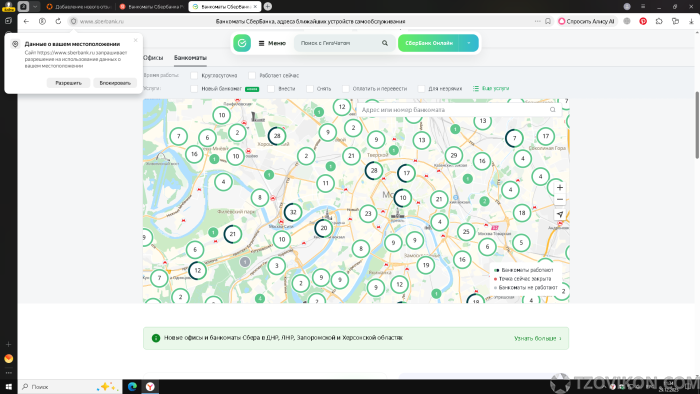Allow location access with Разрешить

tap(68, 83)
